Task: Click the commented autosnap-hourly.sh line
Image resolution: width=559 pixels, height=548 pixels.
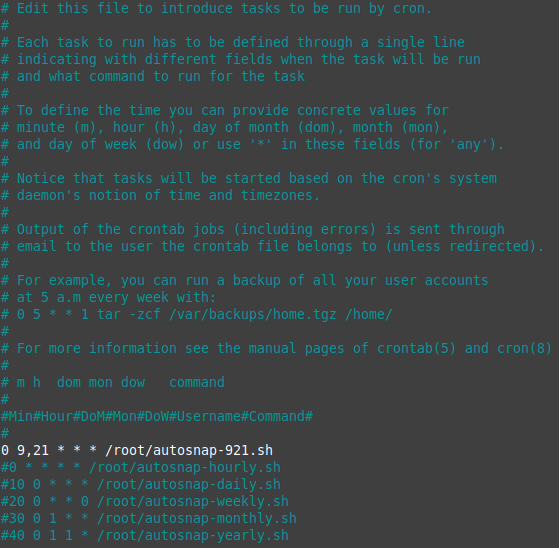Action: pyautogui.click(x=141, y=467)
